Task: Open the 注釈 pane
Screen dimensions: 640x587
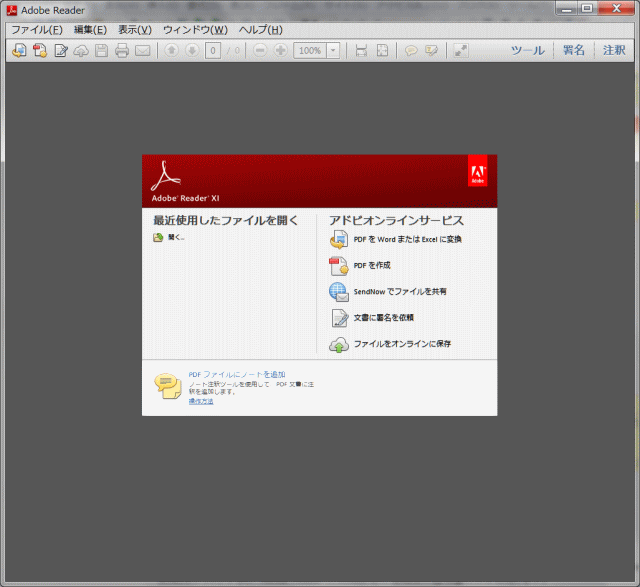Action: tap(614, 50)
